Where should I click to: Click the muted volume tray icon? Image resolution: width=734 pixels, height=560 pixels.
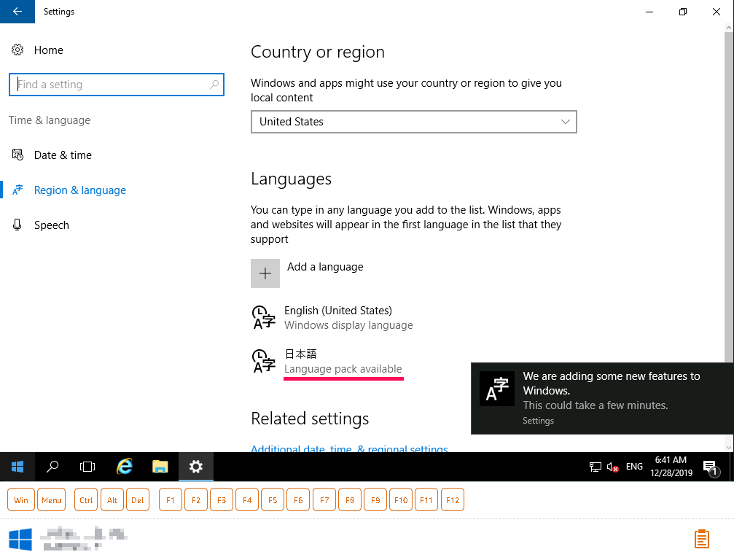(x=612, y=467)
